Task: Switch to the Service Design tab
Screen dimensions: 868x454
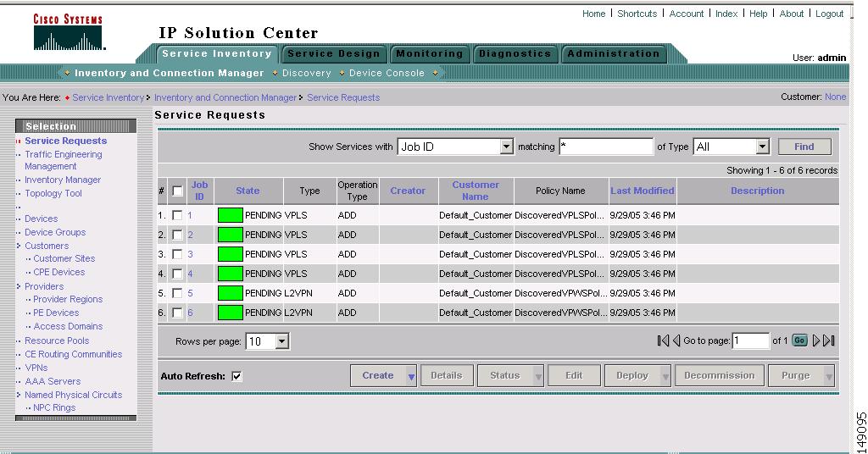Action: pyautogui.click(x=334, y=53)
